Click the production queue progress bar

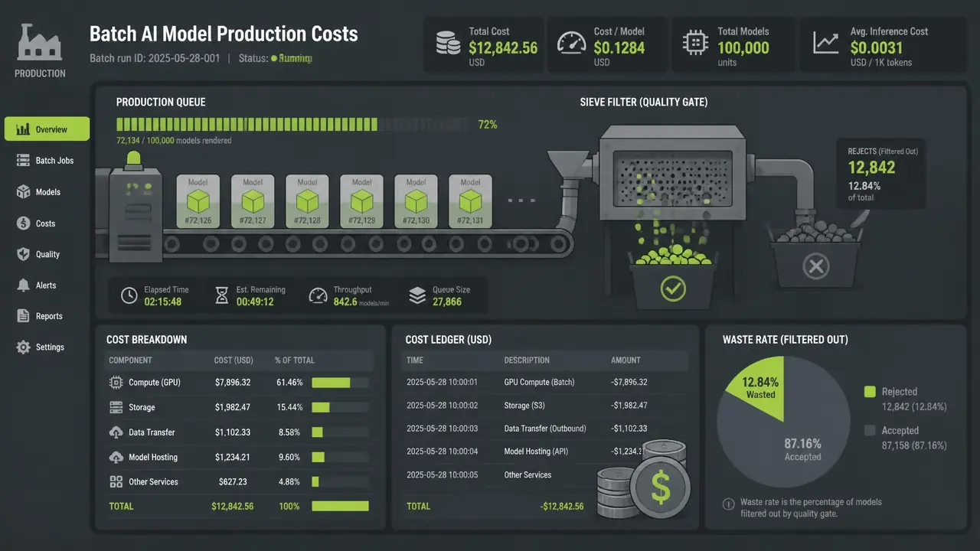(292, 124)
